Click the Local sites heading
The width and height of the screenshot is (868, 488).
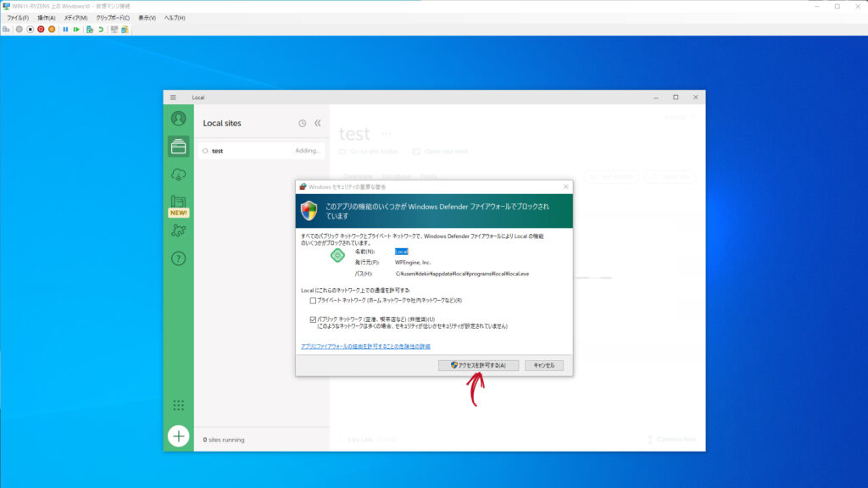[222, 124]
